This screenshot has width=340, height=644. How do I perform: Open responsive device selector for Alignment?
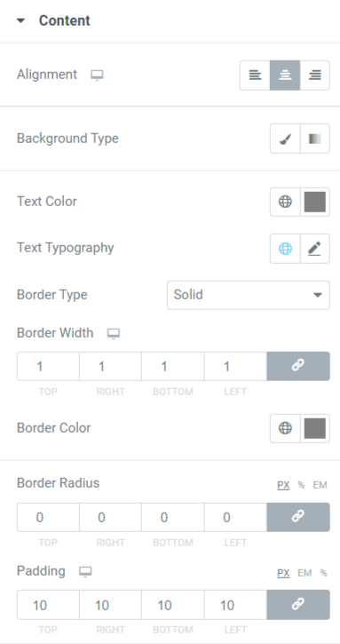tap(97, 76)
